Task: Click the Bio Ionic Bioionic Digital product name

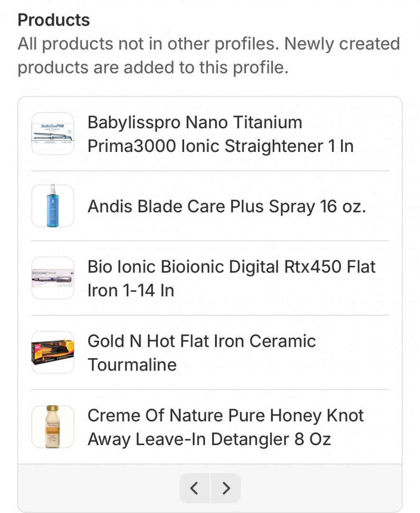Action: (231, 267)
